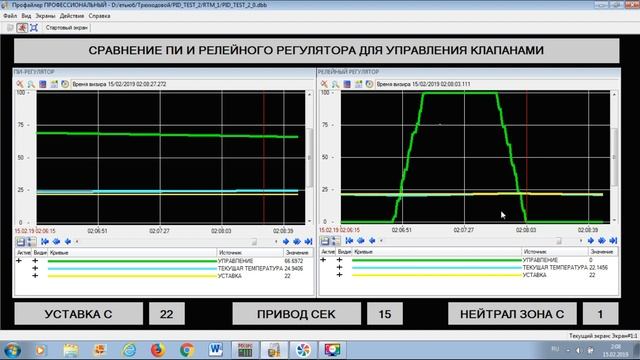Toggle visibility of УПРАВЛЕНИЕ curve in РЕЛЕЙНЫЙ РЕГУЛЯТОР
The image size is (640, 360).
point(339,260)
